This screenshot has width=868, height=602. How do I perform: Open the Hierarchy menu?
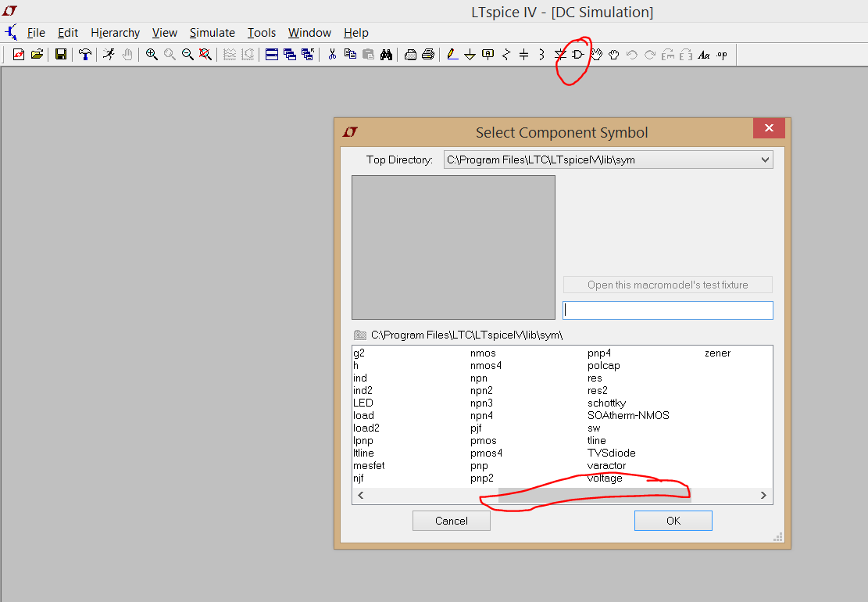(115, 33)
